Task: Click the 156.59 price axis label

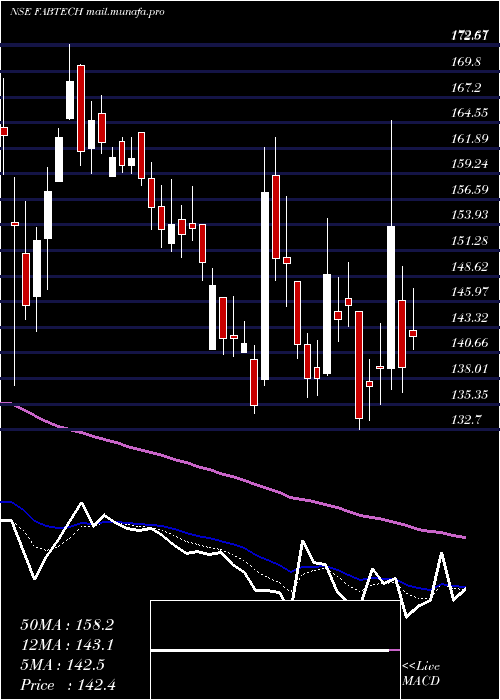Action: (x=469, y=190)
